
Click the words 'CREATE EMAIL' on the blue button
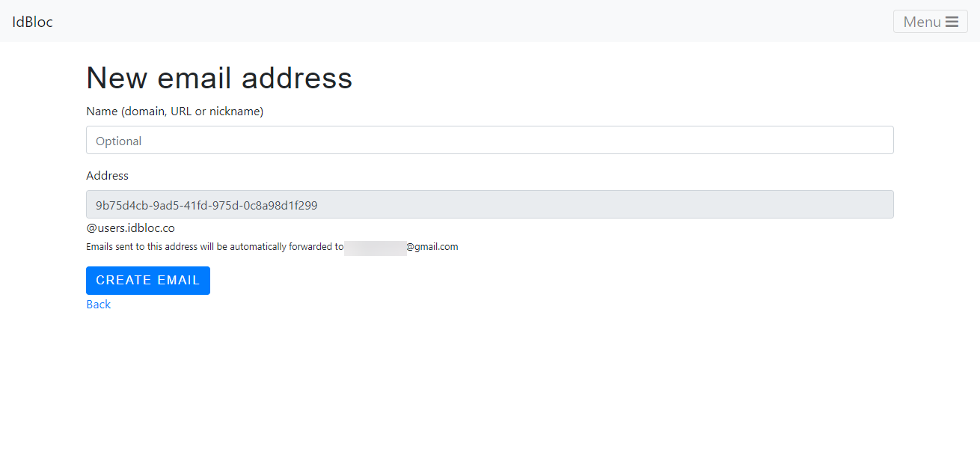tap(148, 280)
